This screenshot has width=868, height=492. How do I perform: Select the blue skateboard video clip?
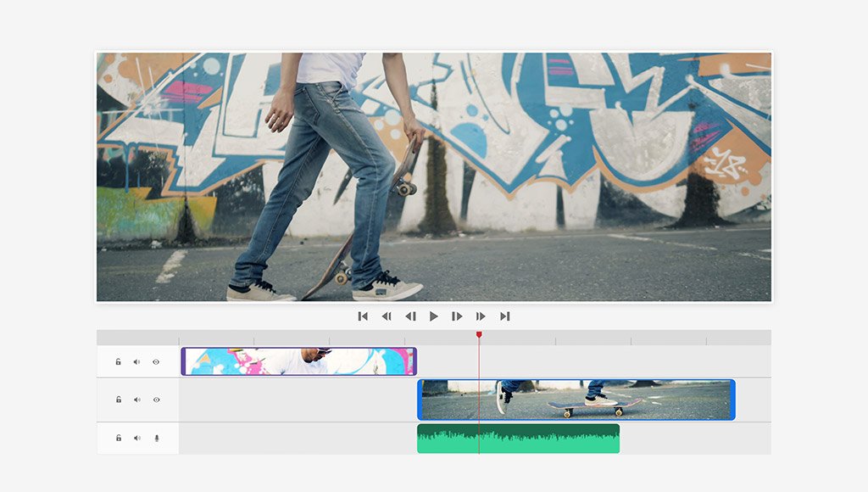[x=576, y=399]
